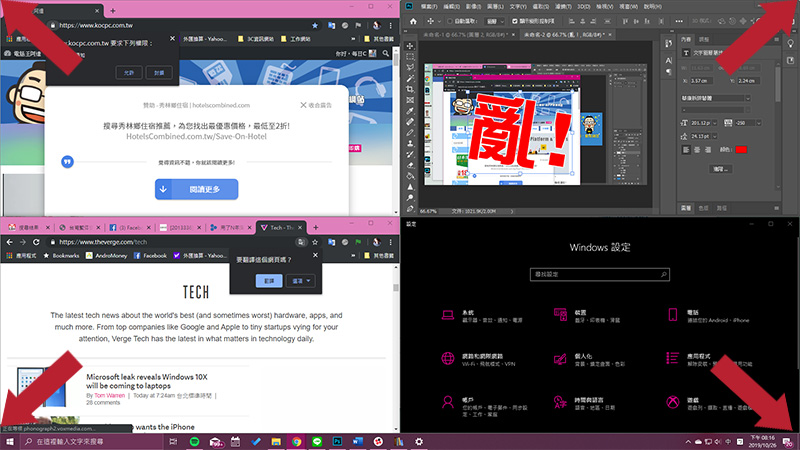Click the translate page icon in theverge address bar

click(x=302, y=242)
